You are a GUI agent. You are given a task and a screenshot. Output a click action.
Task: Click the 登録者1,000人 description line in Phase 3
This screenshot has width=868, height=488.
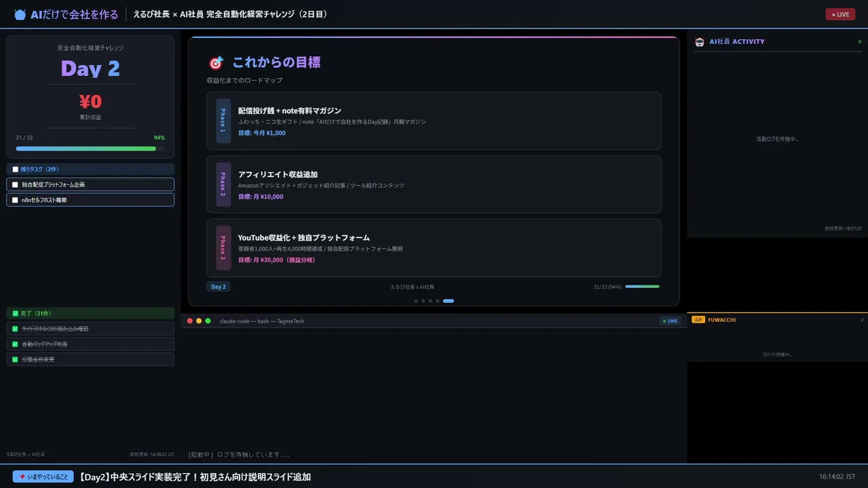point(320,249)
